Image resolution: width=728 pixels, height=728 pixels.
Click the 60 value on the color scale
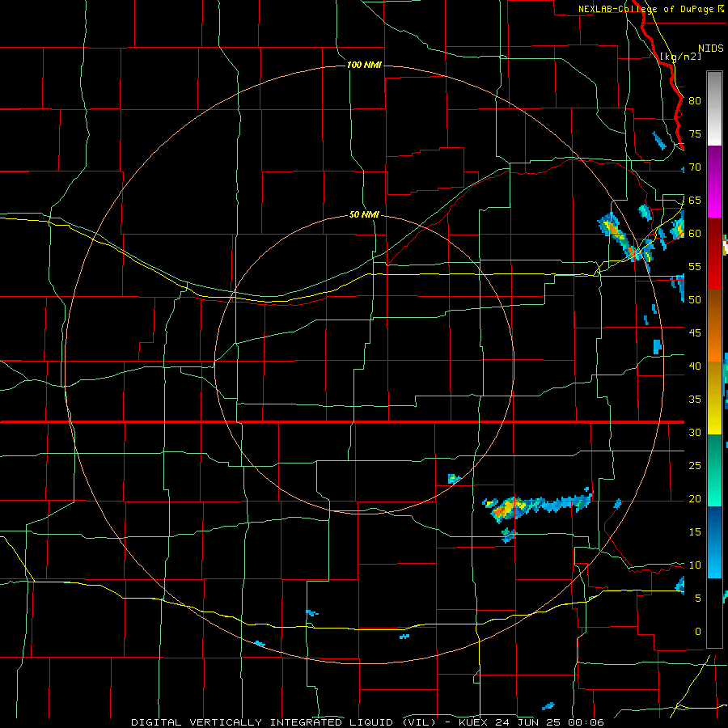695,234
